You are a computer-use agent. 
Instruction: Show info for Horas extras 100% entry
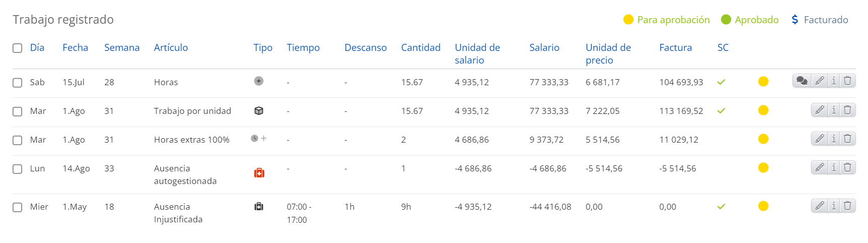click(x=834, y=139)
